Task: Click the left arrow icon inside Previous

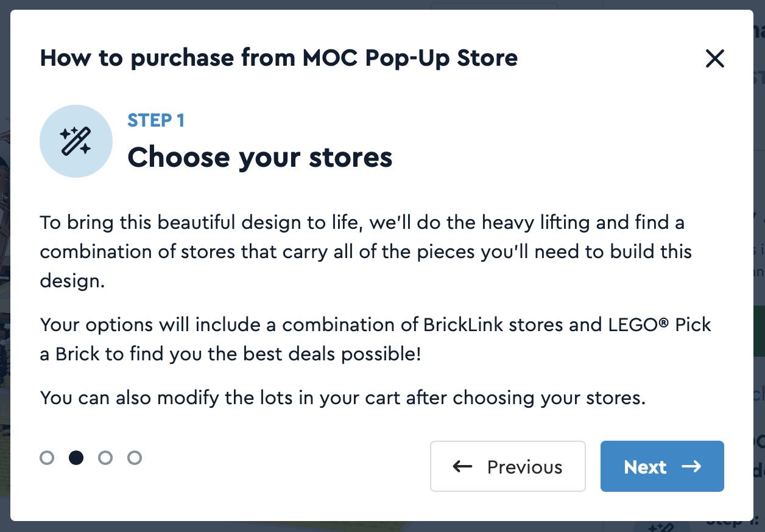Action: [x=462, y=466]
